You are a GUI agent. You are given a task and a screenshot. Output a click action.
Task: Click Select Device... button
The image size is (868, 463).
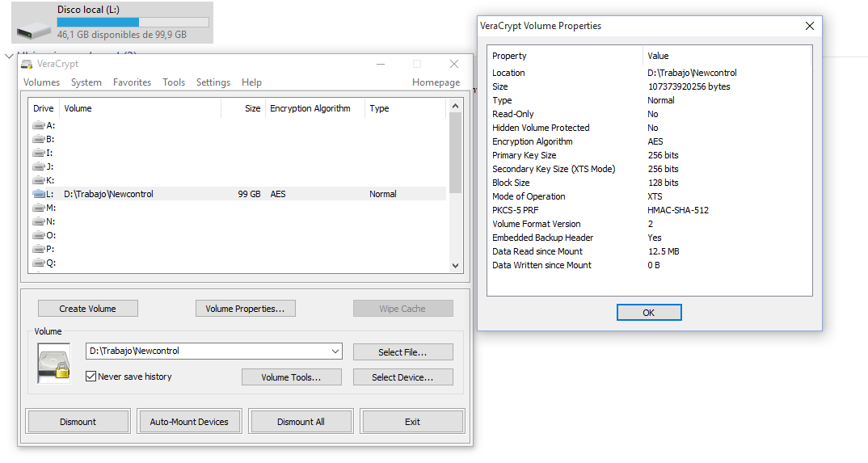pyautogui.click(x=402, y=377)
